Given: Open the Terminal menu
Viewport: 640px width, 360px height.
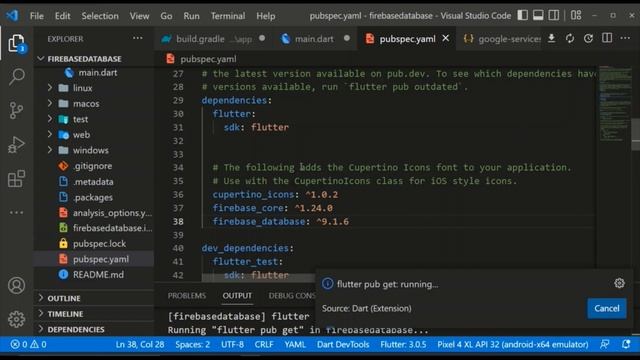Looking at the screenshot, I should click(228, 16).
